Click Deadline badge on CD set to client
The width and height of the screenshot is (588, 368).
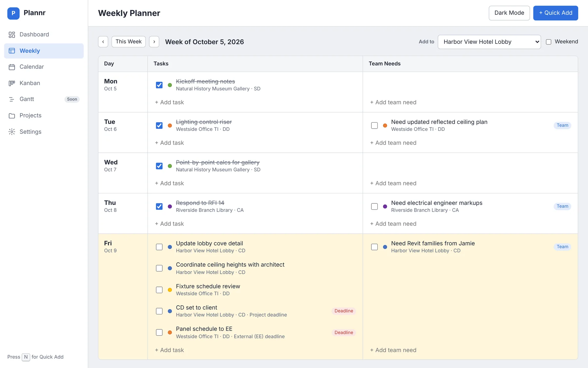[344, 311]
